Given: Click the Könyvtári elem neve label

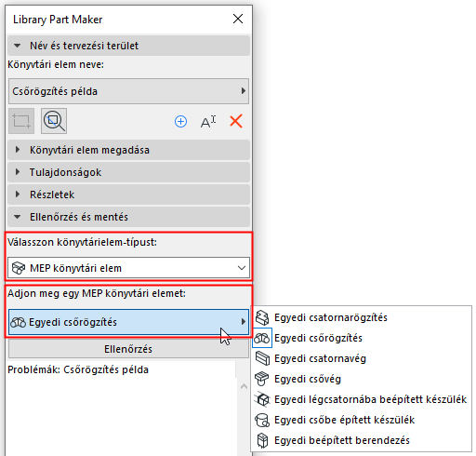Looking at the screenshot, I should [x=56, y=64].
